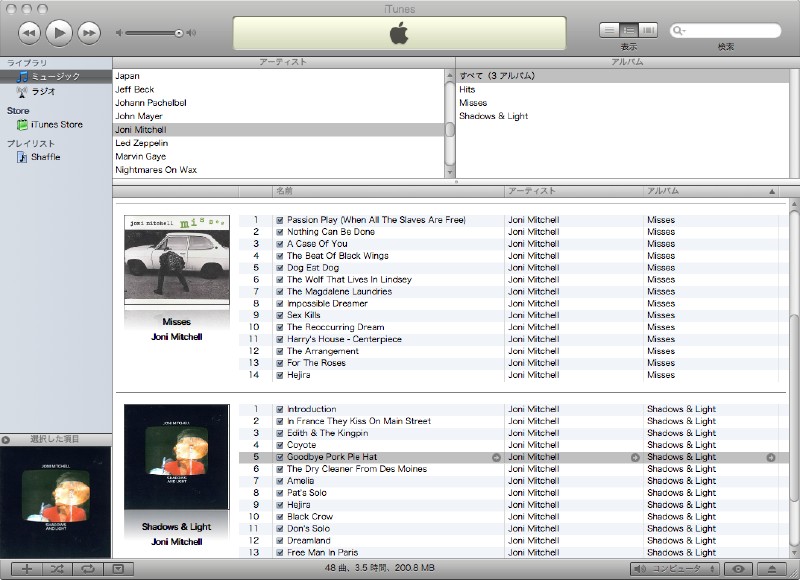
Task: Select ミュージック in the library sidebar
Action: [x=56, y=77]
